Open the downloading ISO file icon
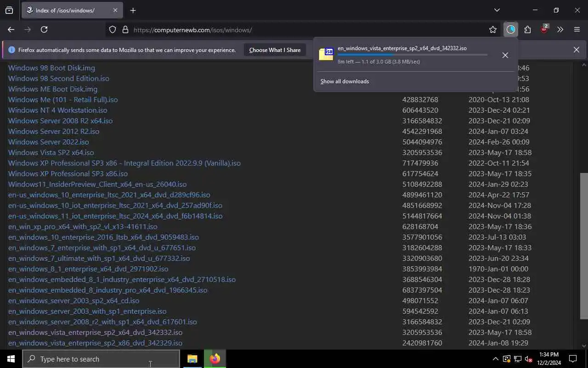This screenshot has height=368, width=588. click(326, 54)
